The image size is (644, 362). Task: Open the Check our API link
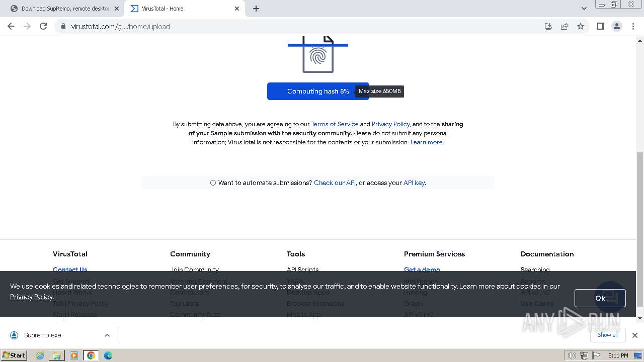(335, 183)
